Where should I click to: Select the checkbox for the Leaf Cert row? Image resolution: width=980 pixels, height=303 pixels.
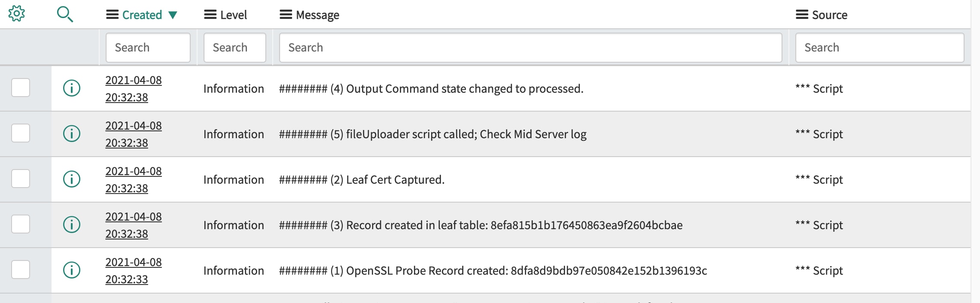pos(21,179)
